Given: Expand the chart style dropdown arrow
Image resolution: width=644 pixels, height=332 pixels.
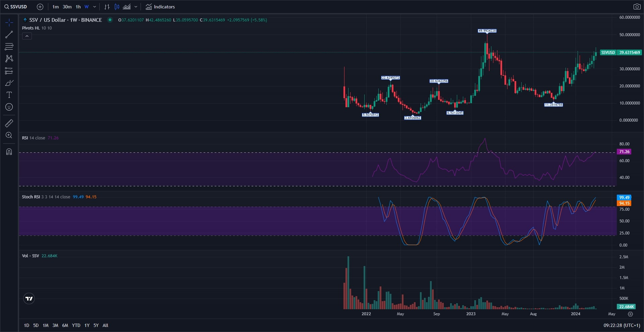Looking at the screenshot, I should 136,7.
